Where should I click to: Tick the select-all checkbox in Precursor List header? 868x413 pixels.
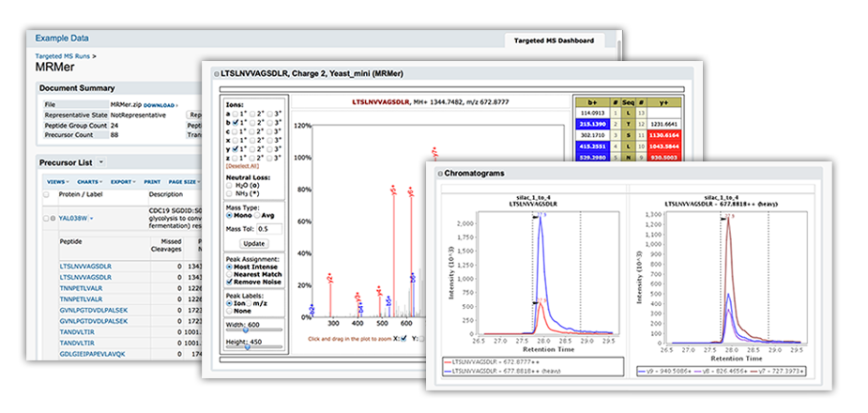tap(46, 194)
